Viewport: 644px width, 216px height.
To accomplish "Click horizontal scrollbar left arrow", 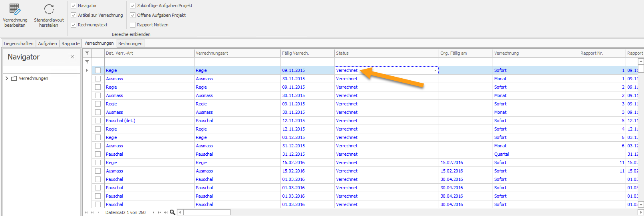I will [180, 212].
